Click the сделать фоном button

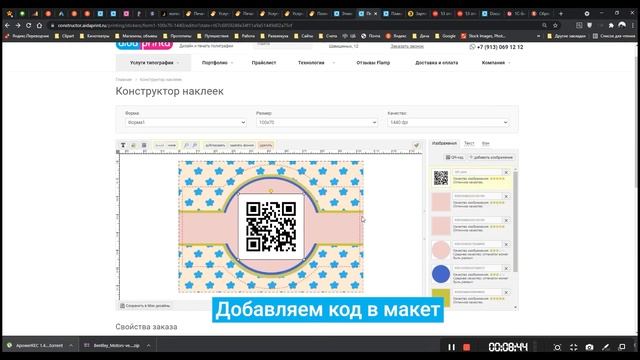click(x=242, y=145)
